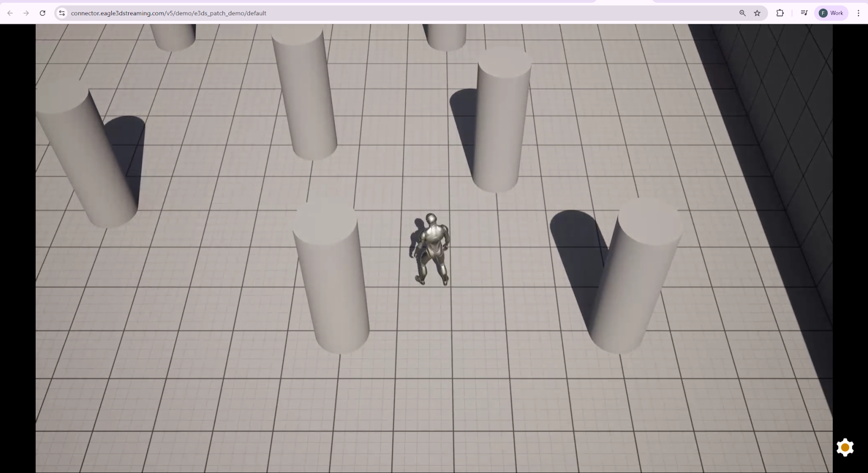
Task: Open the Work profile menu
Action: [x=831, y=13]
